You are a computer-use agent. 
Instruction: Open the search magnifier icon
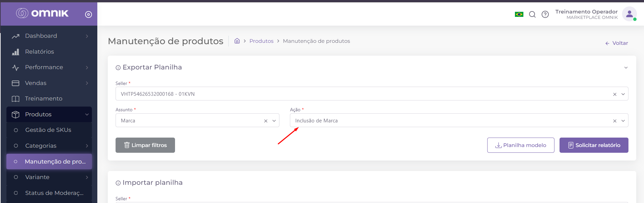pos(532,14)
